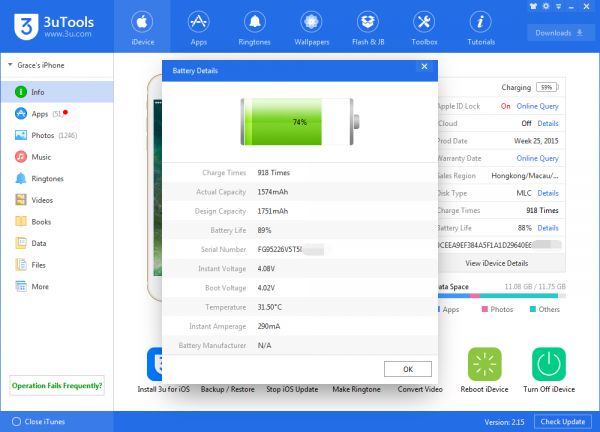Click the Check Update button
Image resolution: width=600 pixels, height=432 pixels.
click(562, 421)
